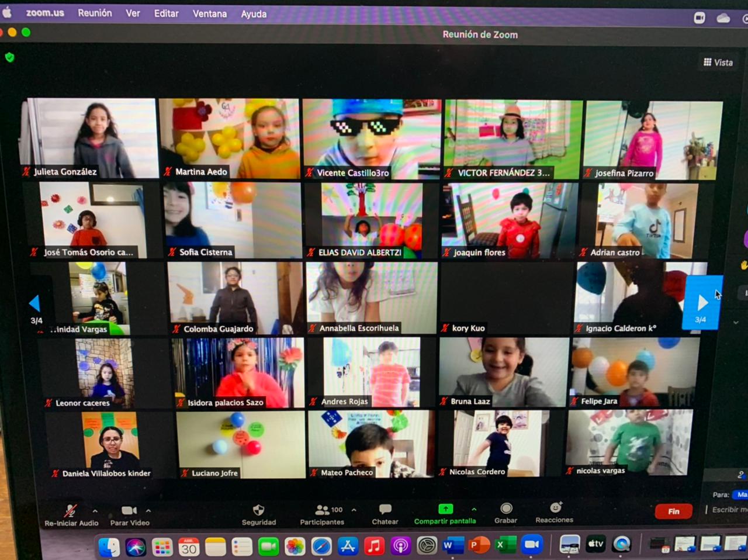The width and height of the screenshot is (748, 560).
Task: Open the Ventana menu
Action: (x=210, y=13)
